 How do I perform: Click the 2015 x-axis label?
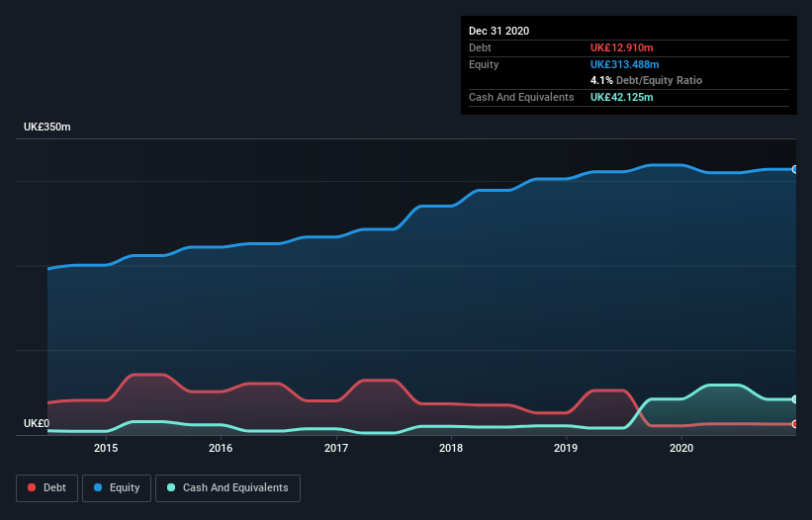coord(106,448)
